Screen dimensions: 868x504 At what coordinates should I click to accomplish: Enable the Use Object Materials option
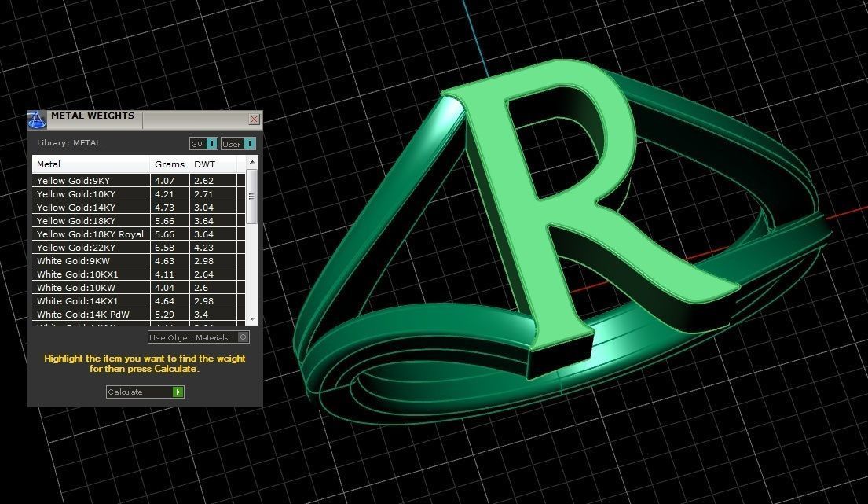click(x=243, y=337)
